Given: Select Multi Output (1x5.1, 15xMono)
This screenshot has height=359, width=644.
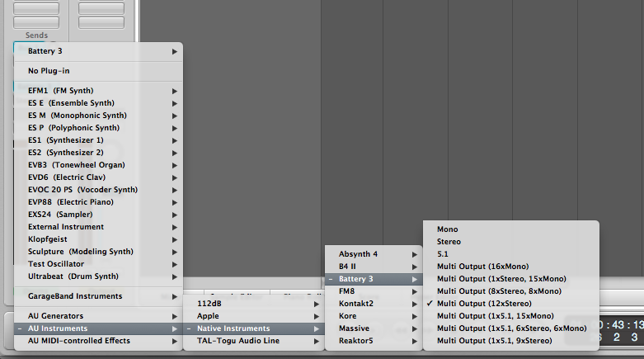Looking at the screenshot, I should (x=511, y=316).
